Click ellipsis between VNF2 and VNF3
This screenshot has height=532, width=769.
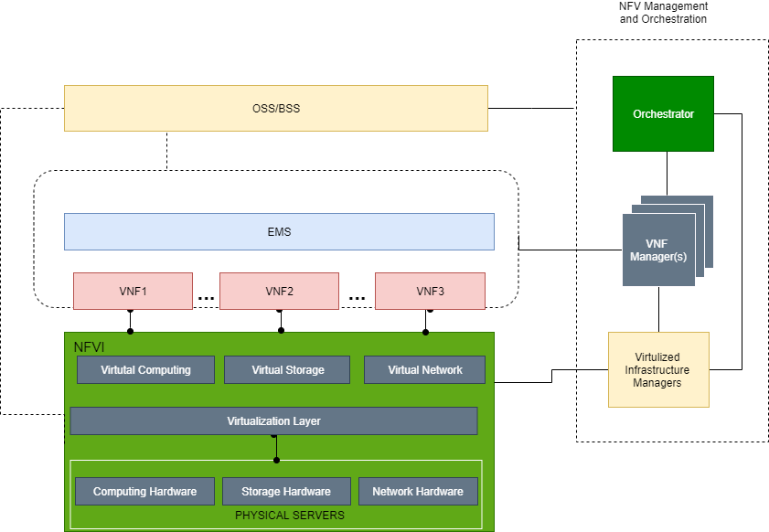point(357,298)
